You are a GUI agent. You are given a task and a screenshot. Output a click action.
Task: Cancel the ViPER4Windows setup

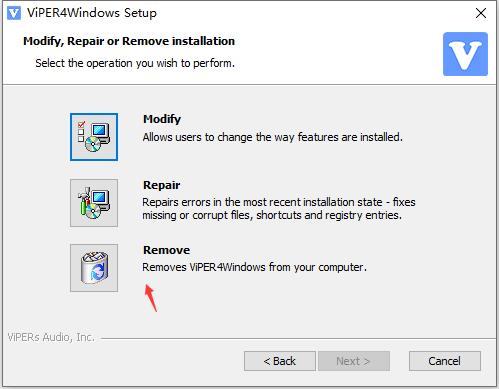click(x=445, y=361)
